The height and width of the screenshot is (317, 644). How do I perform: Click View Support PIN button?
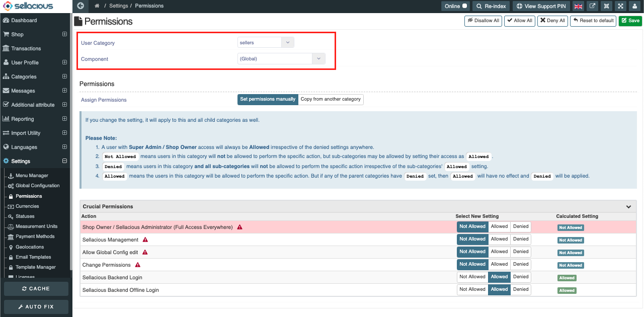click(x=541, y=6)
